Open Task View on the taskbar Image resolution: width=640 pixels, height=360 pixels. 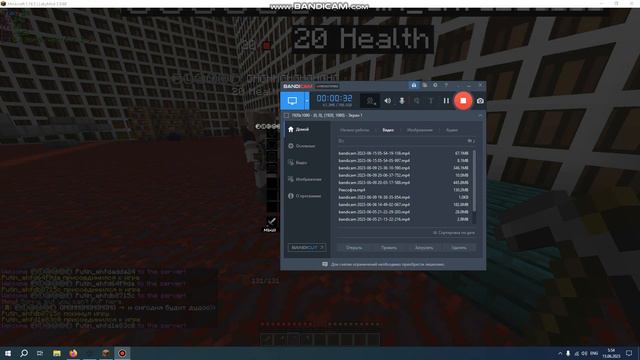(40, 353)
